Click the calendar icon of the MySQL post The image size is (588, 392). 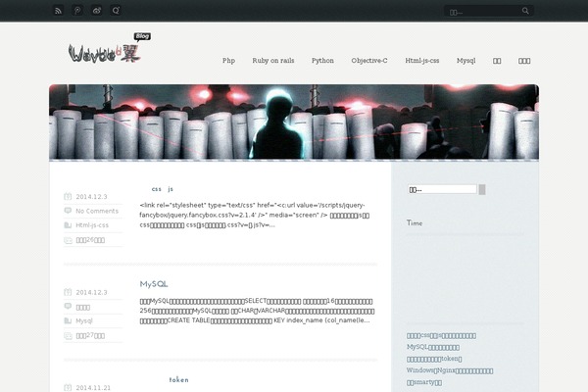(x=68, y=292)
